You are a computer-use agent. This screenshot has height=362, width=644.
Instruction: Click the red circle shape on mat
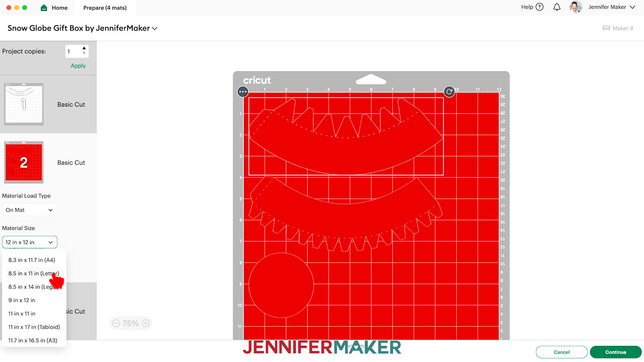pos(281,285)
